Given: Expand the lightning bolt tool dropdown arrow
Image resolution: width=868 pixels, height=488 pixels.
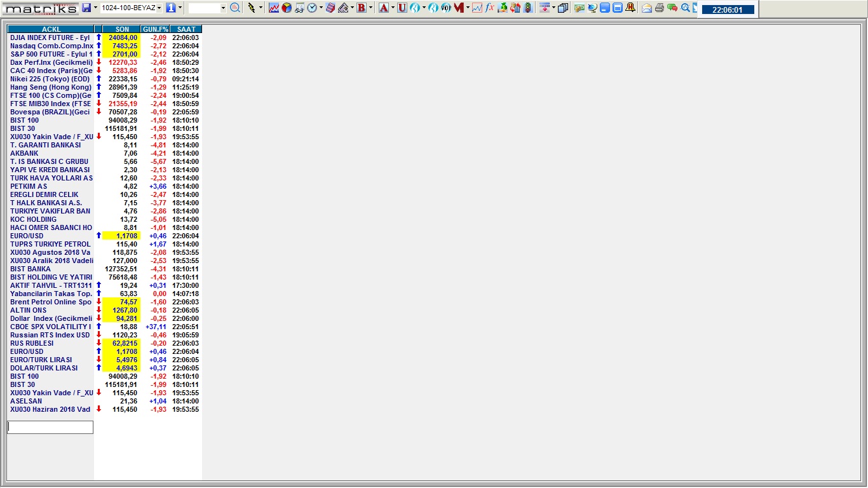Looking at the screenshot, I should tap(261, 8).
